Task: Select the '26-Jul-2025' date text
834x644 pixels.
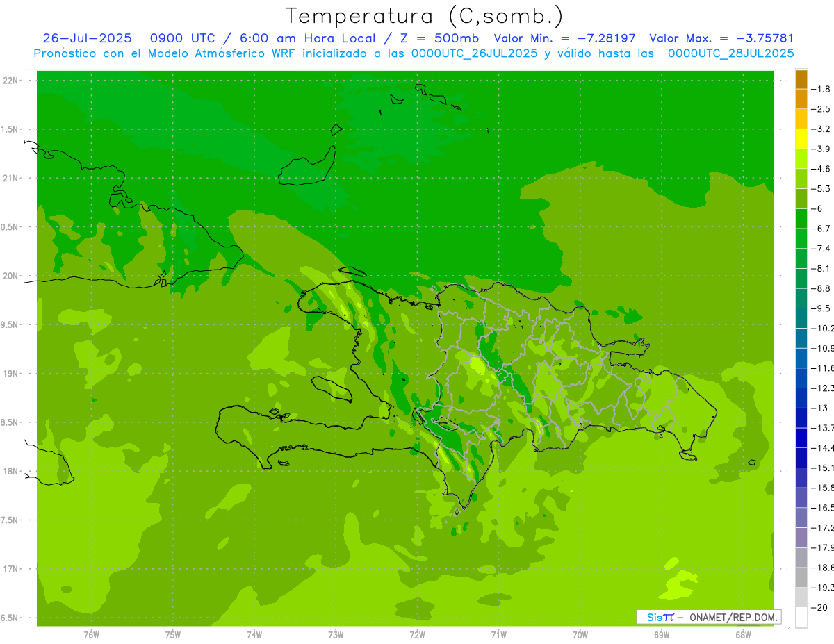Action: 87,38
